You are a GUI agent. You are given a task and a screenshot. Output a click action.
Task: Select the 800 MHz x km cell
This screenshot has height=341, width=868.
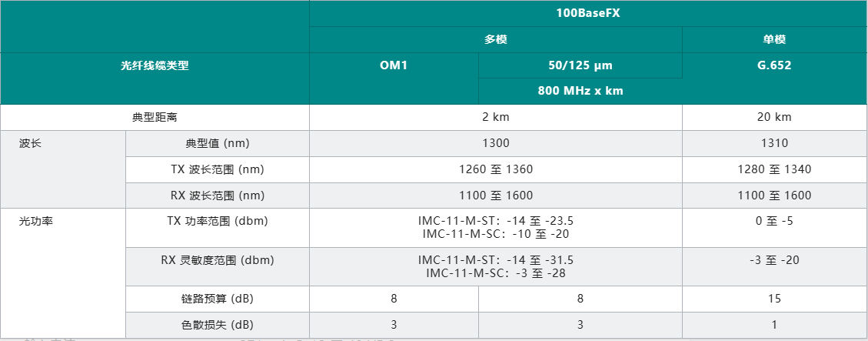click(x=580, y=91)
